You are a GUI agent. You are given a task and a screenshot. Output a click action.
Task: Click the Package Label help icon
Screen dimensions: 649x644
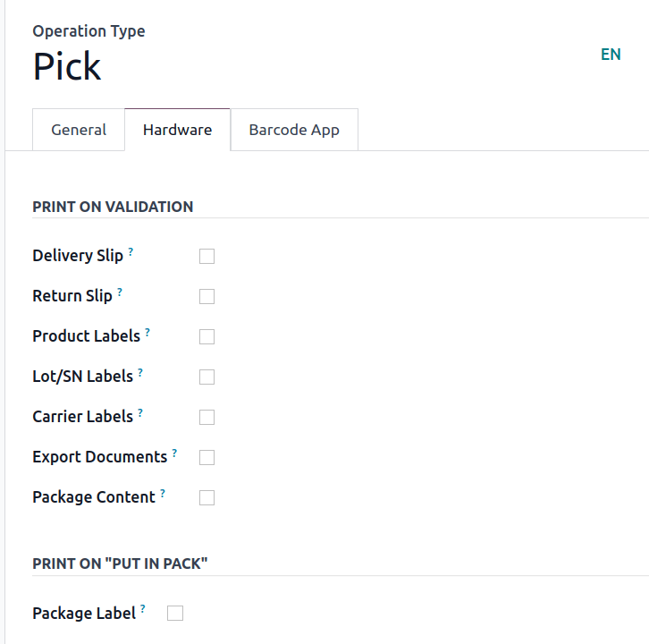(x=143, y=610)
